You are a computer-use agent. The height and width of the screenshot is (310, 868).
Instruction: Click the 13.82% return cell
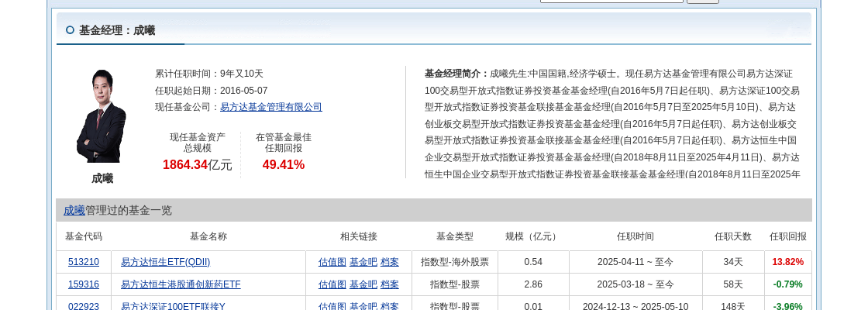pos(787,262)
